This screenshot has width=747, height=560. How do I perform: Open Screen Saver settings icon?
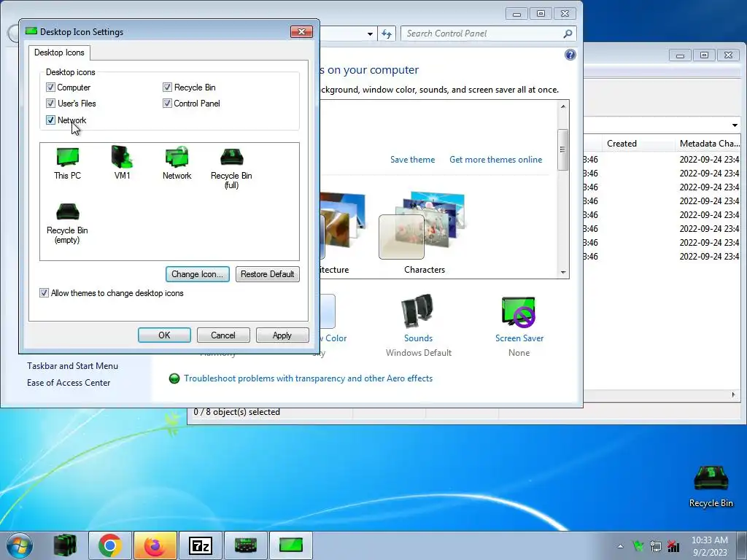[519, 312]
